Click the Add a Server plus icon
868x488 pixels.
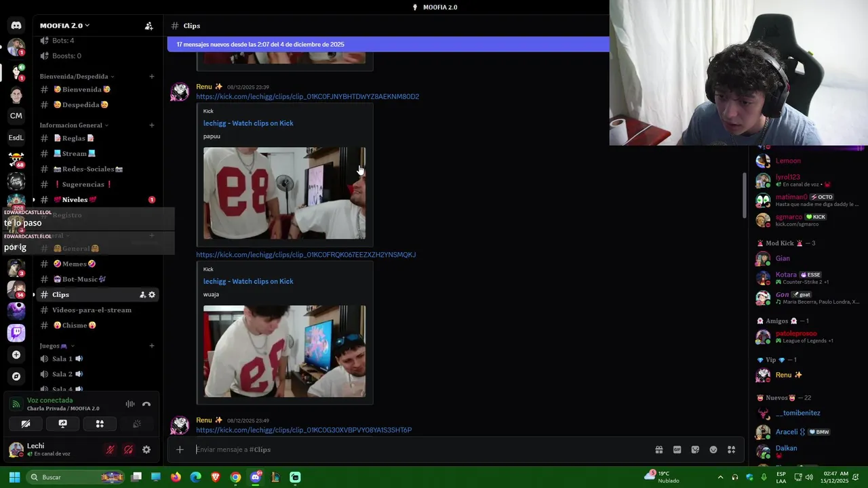click(16, 354)
